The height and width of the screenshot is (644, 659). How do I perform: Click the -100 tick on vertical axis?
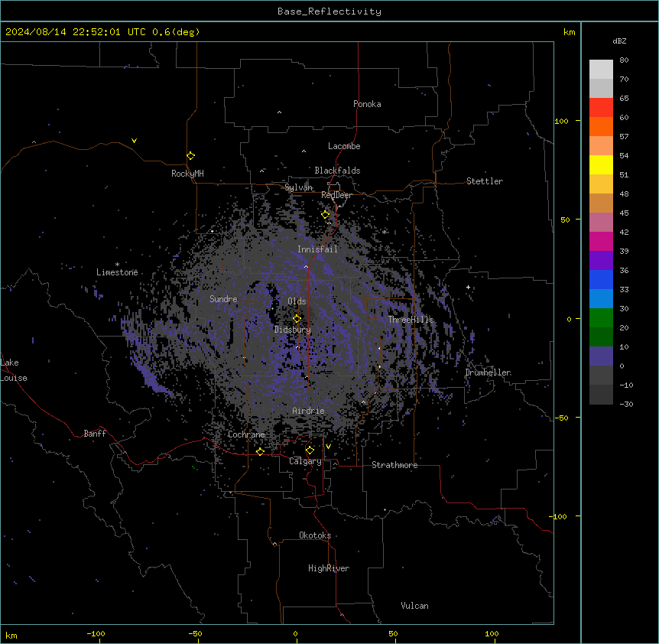click(x=559, y=516)
